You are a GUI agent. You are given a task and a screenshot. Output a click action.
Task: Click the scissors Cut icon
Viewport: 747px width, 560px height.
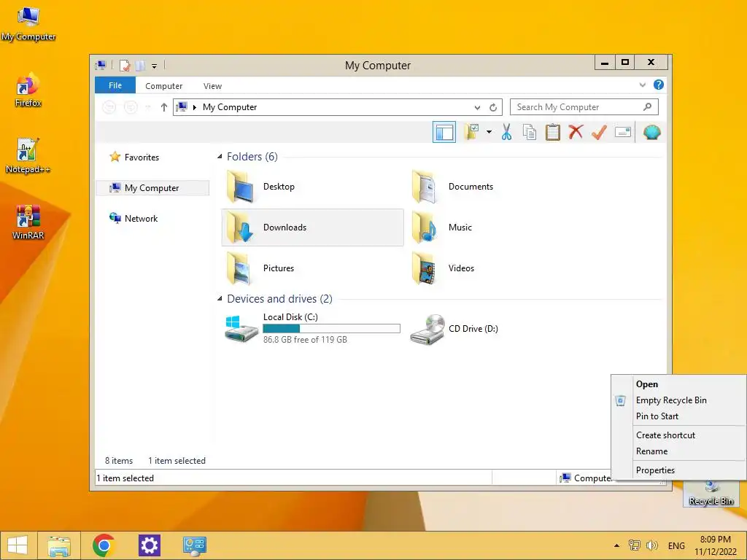506,132
